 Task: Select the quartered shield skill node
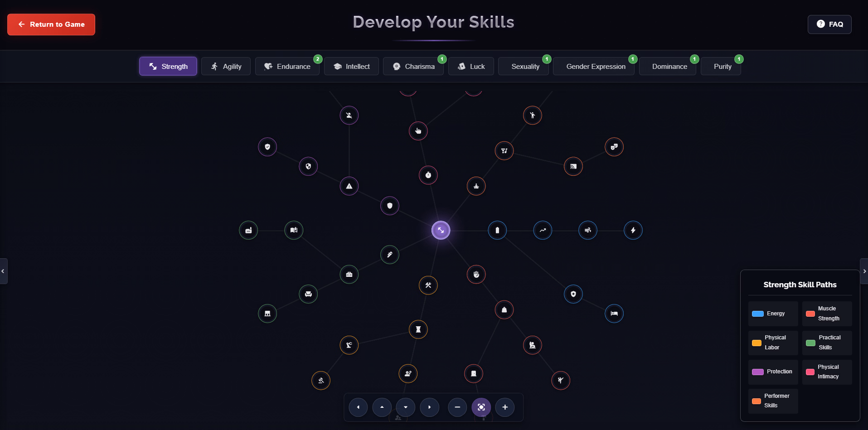(x=308, y=166)
